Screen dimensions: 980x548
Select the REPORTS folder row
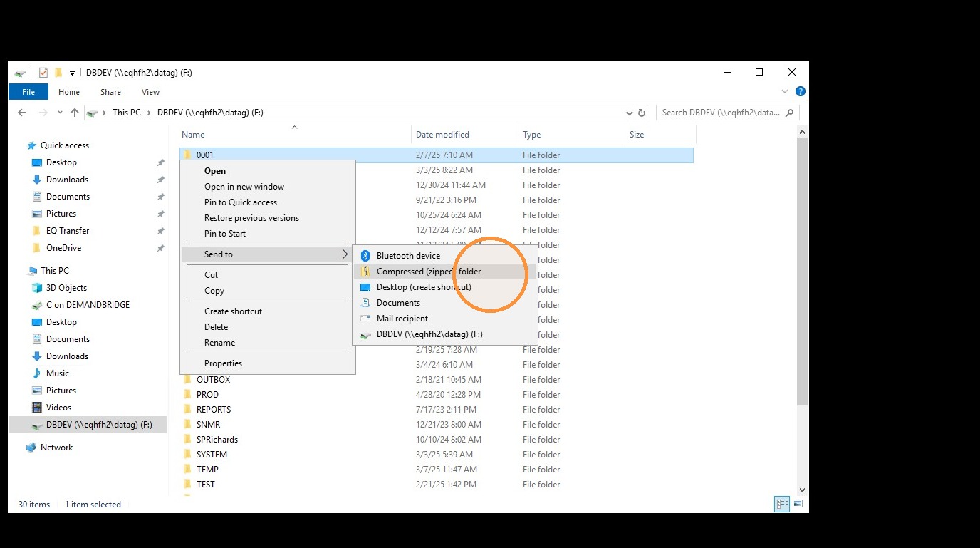(436, 410)
